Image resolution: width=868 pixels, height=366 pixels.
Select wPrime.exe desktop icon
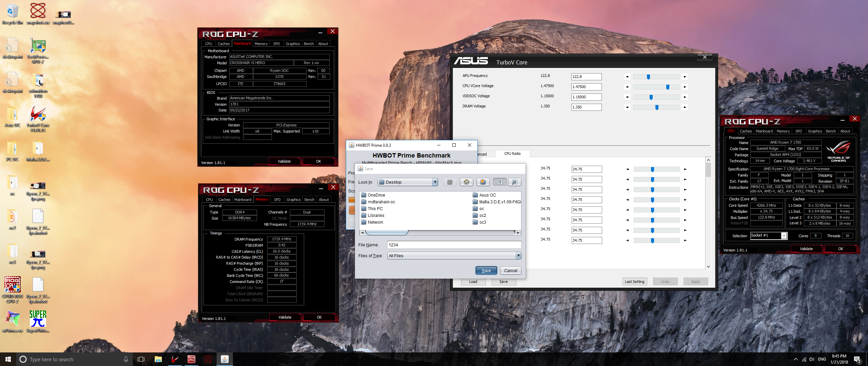pos(13,321)
